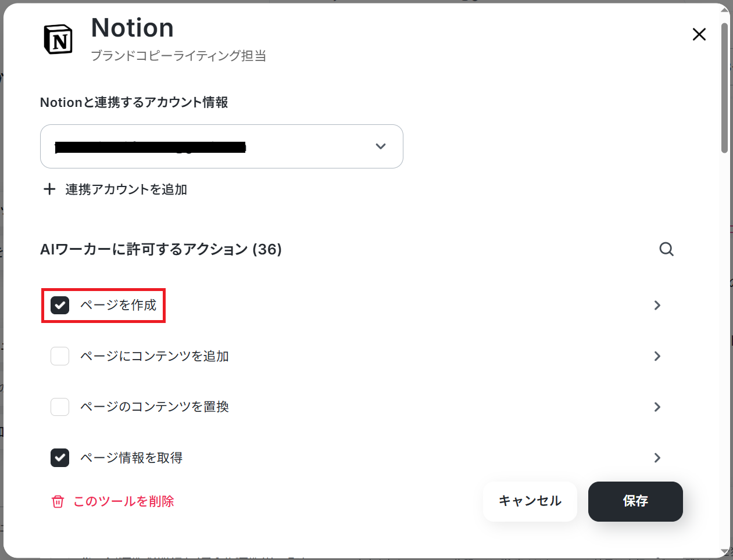733x560 pixels.
Task: Open the action search magnifier icon
Action: click(x=667, y=249)
